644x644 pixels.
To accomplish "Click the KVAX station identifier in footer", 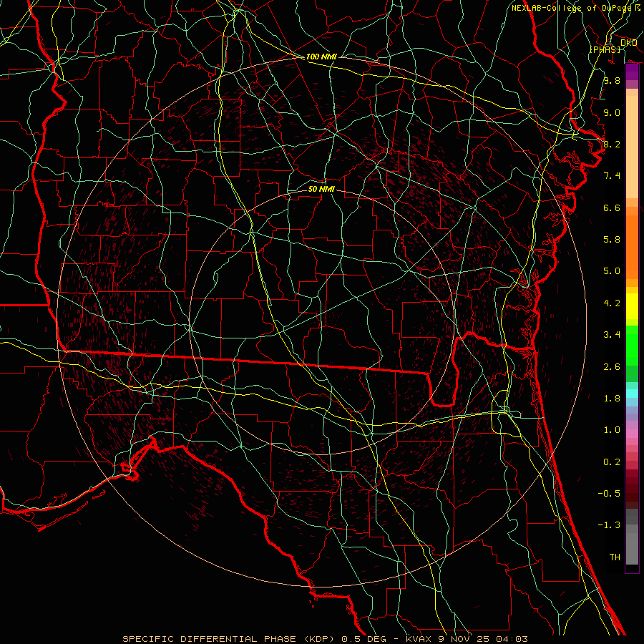I will coord(420,638).
